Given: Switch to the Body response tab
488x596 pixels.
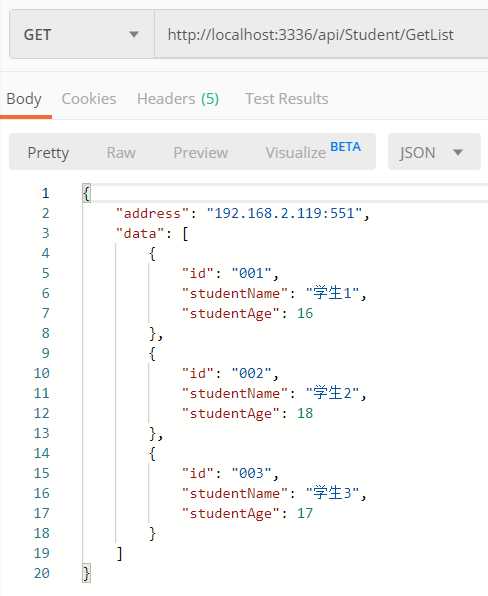Looking at the screenshot, I should (24, 99).
